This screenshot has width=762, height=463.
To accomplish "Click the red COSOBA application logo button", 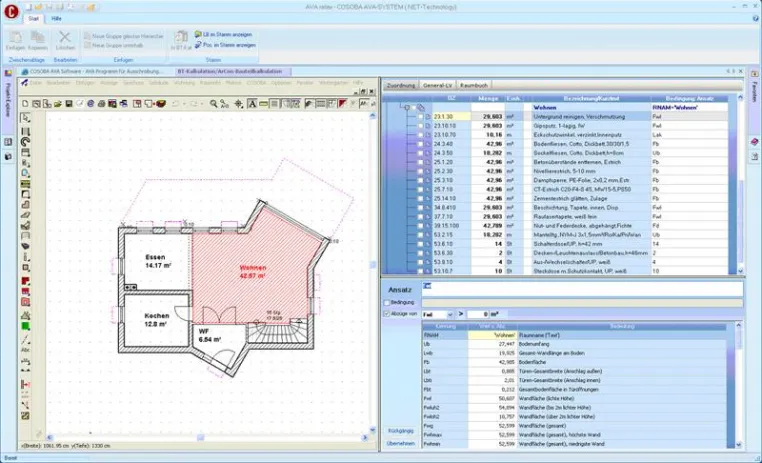I will (11, 11).
